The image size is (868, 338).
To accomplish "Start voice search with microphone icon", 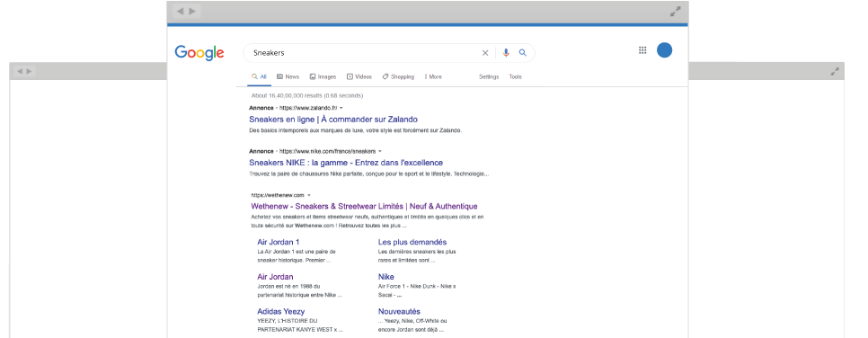I will 505,53.
